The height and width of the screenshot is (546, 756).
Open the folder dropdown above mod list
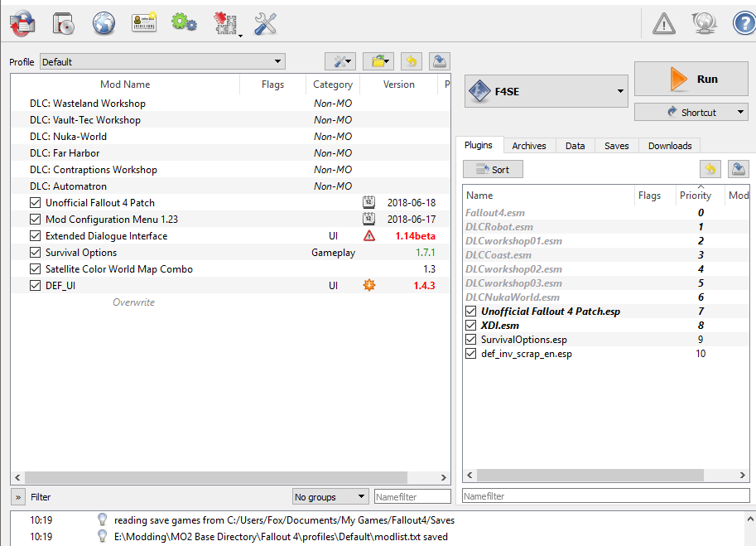(x=378, y=61)
